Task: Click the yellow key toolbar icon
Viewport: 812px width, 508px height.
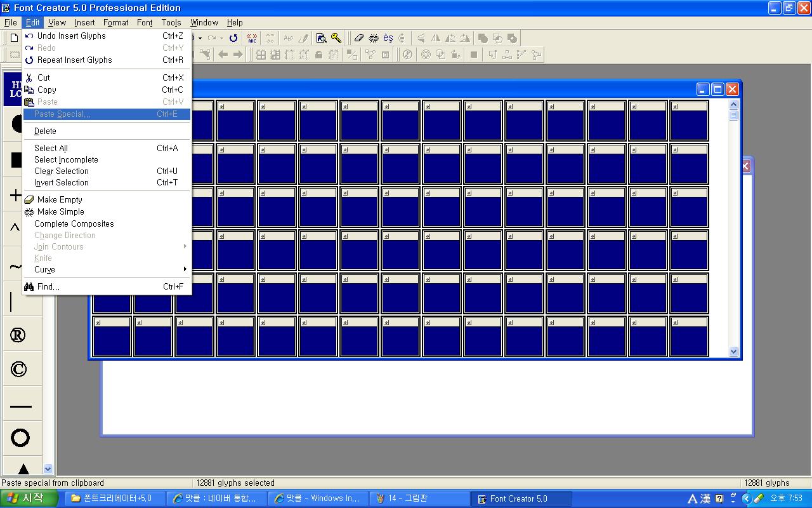Action: 336,38
